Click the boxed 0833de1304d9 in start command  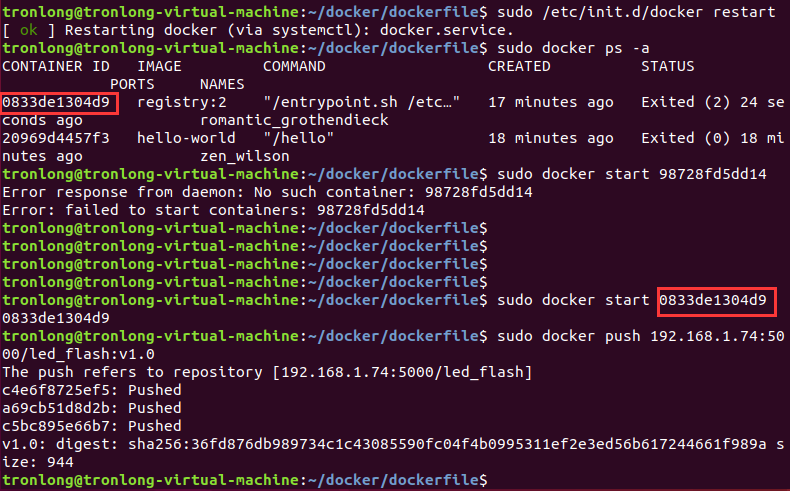[x=713, y=300]
